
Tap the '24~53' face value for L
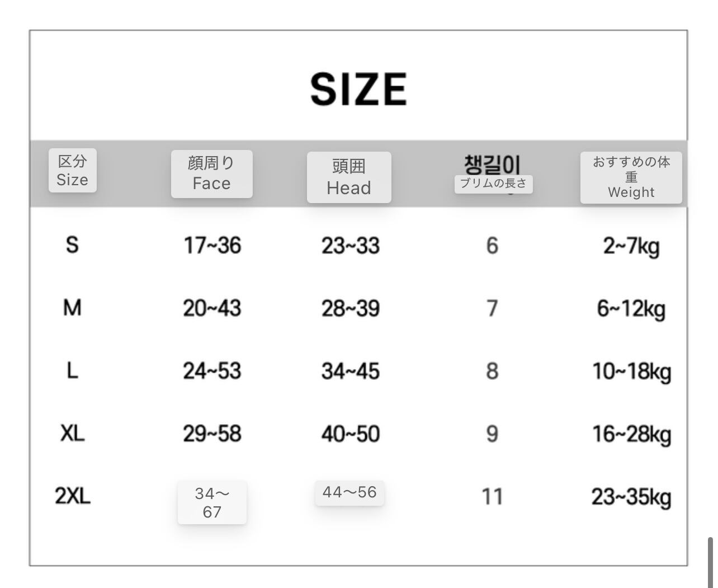212,371
